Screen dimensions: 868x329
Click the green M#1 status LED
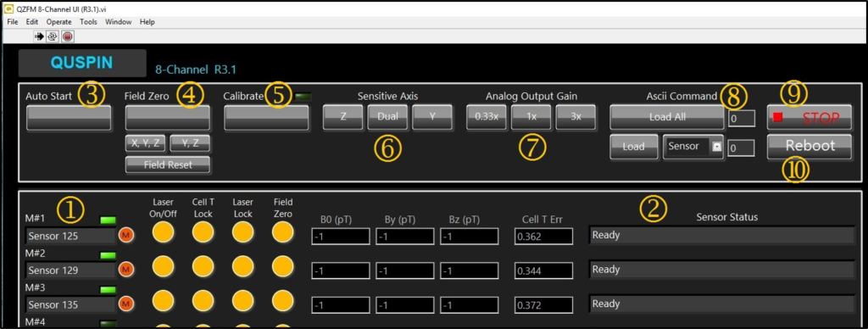[108, 220]
